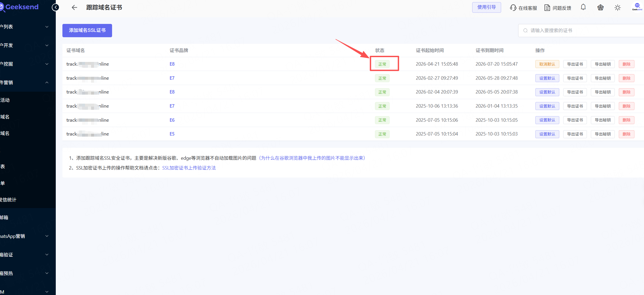Open the feedback document icon
The height and width of the screenshot is (295, 644).
click(x=547, y=8)
